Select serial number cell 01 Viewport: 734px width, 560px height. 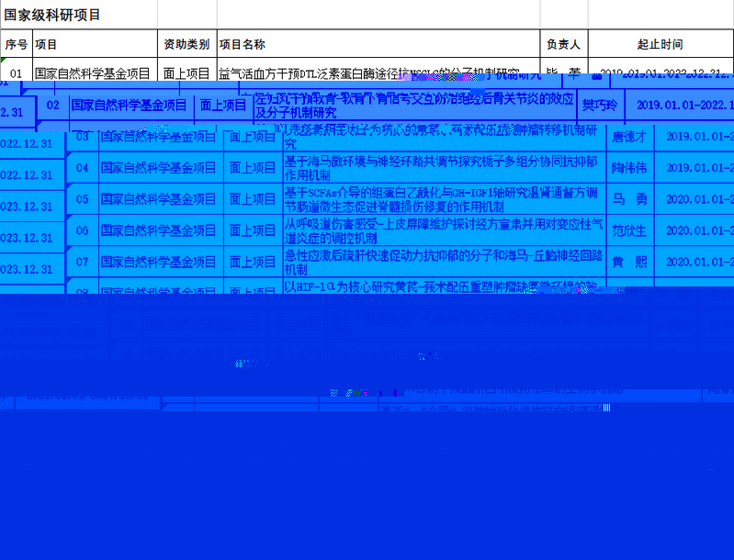16,72
